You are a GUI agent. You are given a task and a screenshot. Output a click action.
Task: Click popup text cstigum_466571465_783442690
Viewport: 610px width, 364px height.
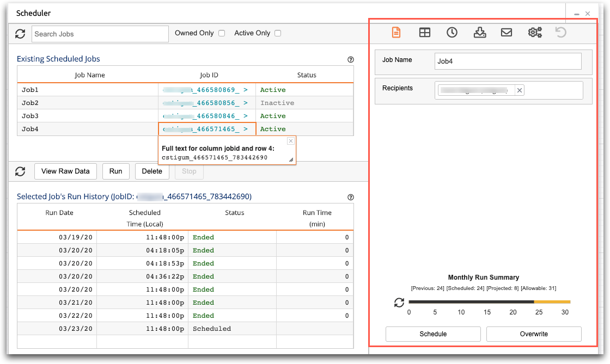tap(215, 157)
